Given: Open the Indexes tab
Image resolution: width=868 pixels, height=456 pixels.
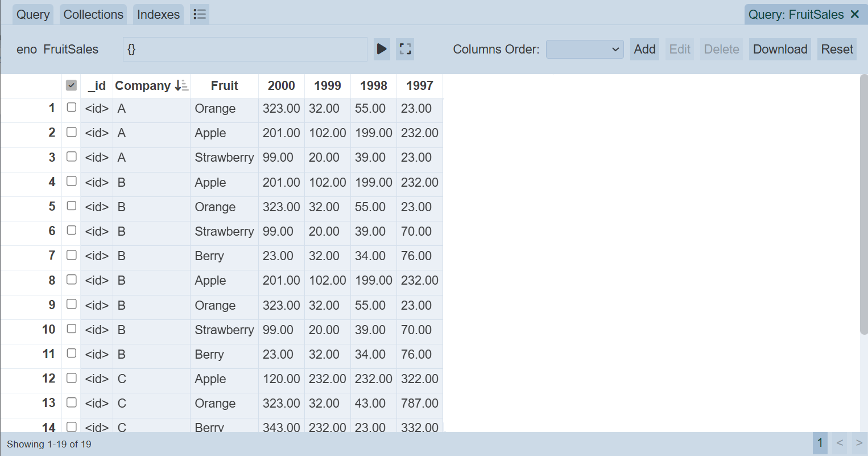Looking at the screenshot, I should 158,14.
